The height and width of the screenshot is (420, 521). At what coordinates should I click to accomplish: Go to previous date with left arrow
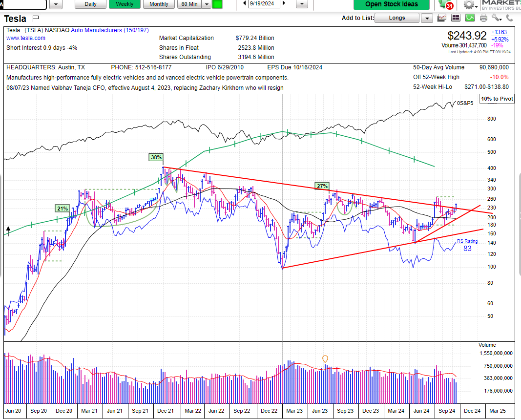tap(245, 3)
